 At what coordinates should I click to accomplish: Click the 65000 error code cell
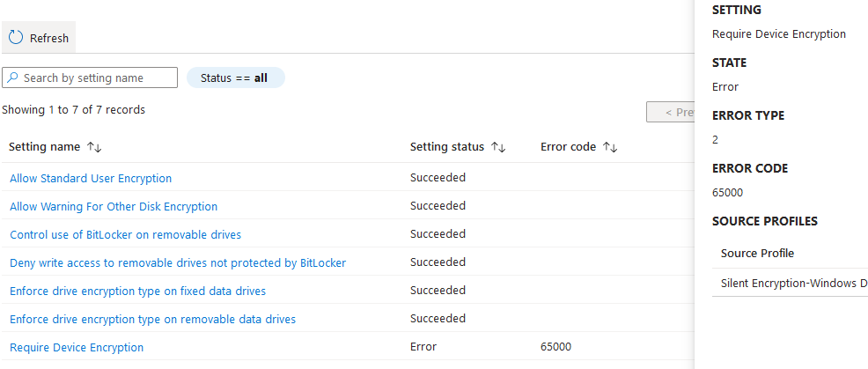coord(555,347)
